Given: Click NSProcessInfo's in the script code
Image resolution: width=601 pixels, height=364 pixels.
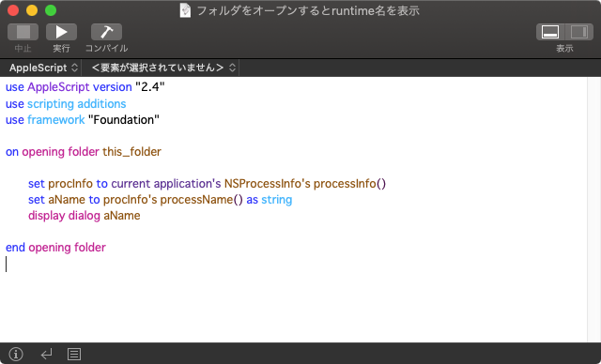Looking at the screenshot, I should coord(267,184).
